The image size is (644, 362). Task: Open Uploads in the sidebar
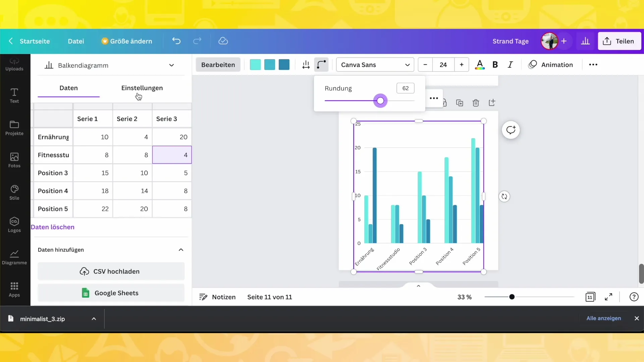14,64
